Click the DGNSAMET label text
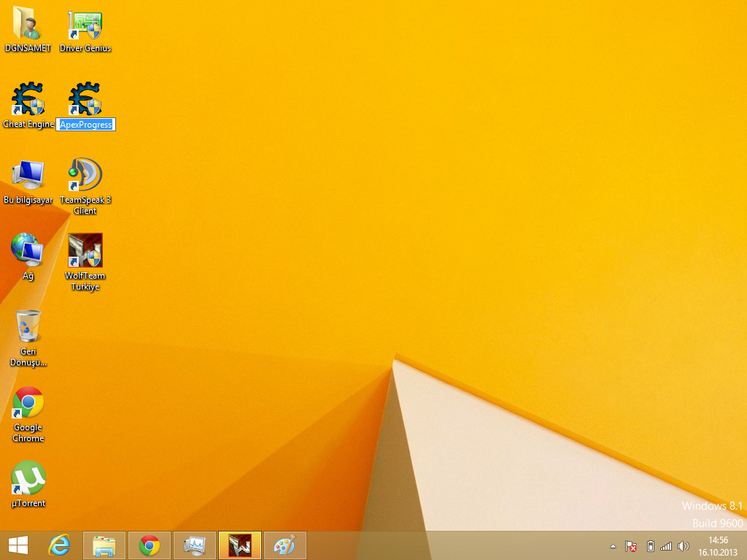The height and width of the screenshot is (560, 747). 28,48
